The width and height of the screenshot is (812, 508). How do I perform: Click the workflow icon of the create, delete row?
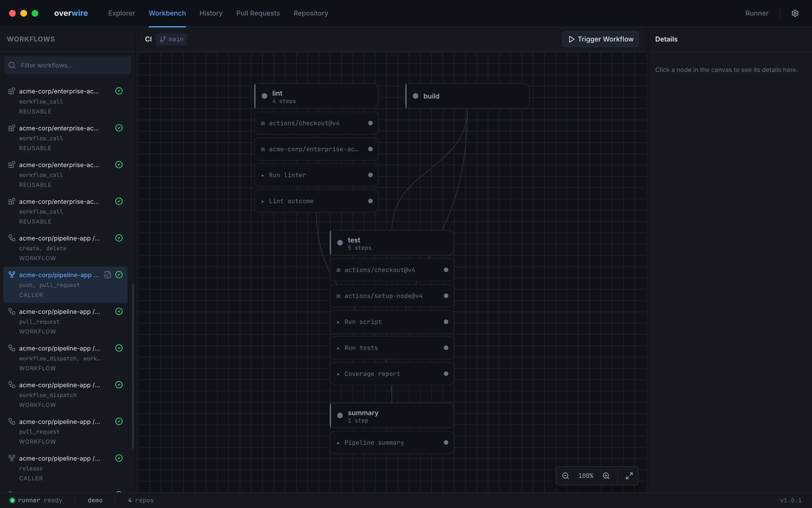click(x=12, y=238)
